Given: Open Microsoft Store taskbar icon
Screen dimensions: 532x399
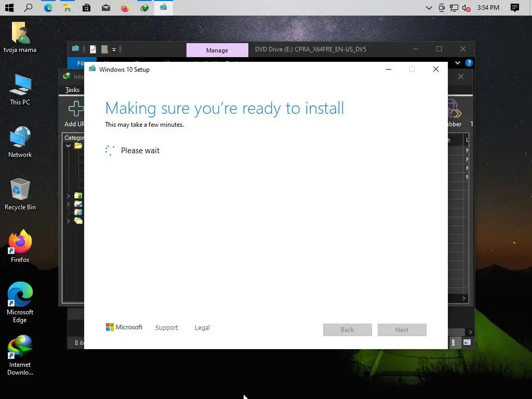Looking at the screenshot, I should [x=87, y=7].
